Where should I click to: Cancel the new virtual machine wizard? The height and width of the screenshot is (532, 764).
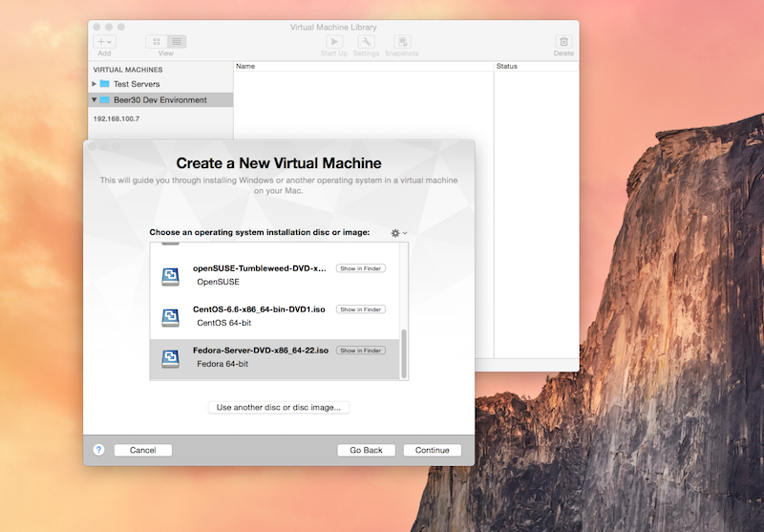coord(142,450)
